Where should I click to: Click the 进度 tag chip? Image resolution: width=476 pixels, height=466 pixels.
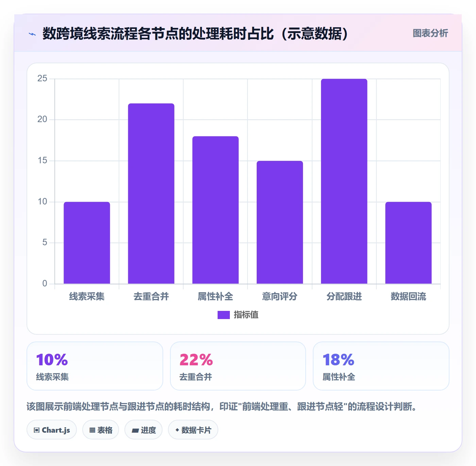[x=143, y=430]
